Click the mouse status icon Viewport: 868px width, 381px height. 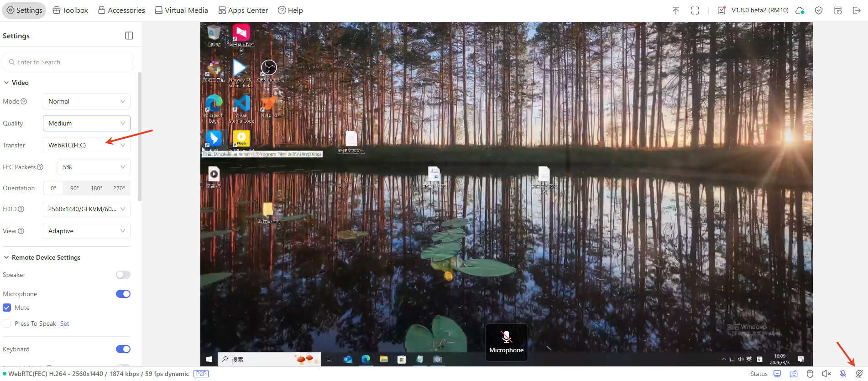[810, 374]
